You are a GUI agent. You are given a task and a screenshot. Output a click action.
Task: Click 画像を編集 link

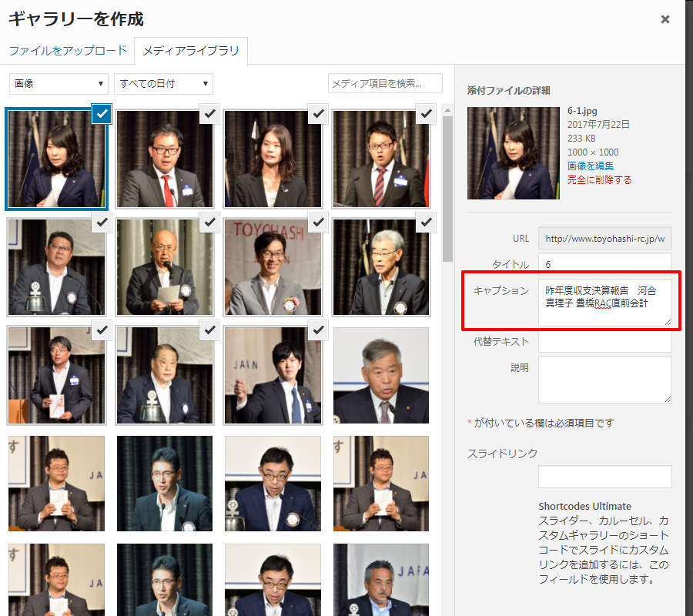[591, 166]
